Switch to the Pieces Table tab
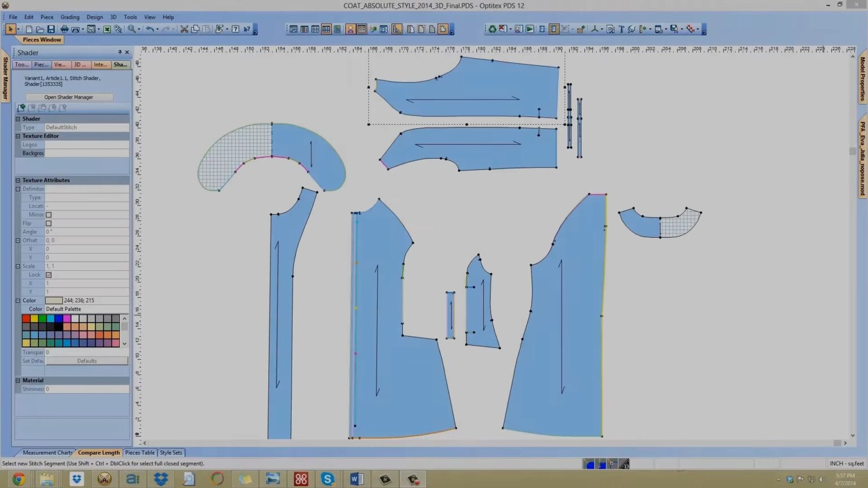This screenshot has height=488, width=868. point(140,452)
